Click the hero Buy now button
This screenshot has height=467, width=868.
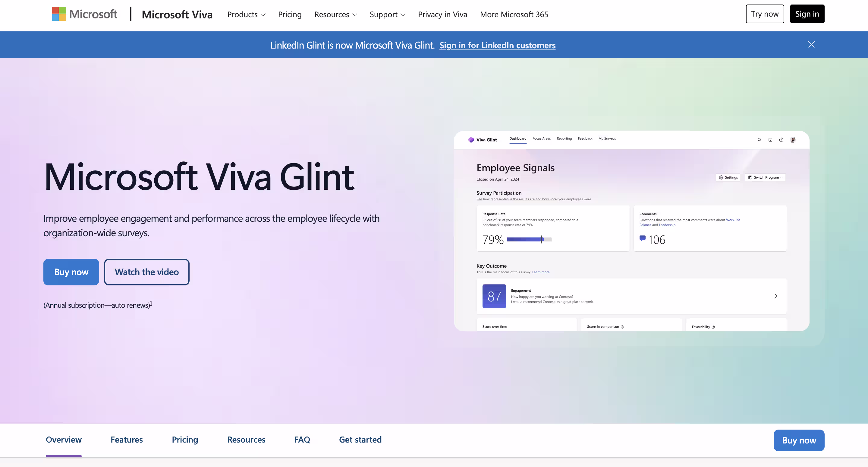coord(71,272)
